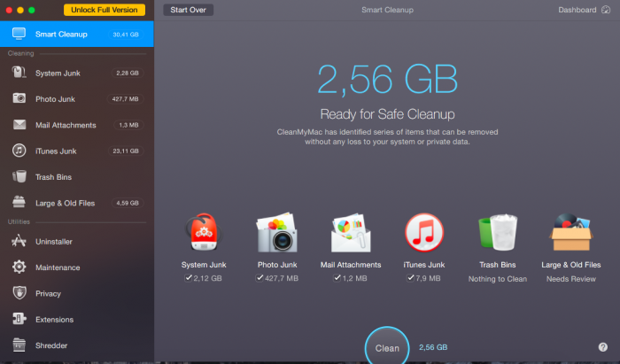Click the large Photo Junk camera icon
The width and height of the screenshot is (620, 364).
coord(276,233)
